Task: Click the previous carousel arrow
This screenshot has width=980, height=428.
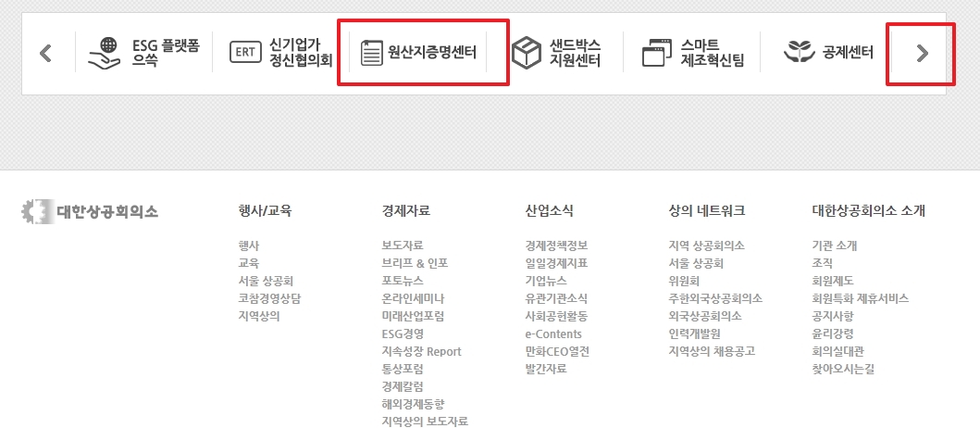Action: click(x=45, y=53)
